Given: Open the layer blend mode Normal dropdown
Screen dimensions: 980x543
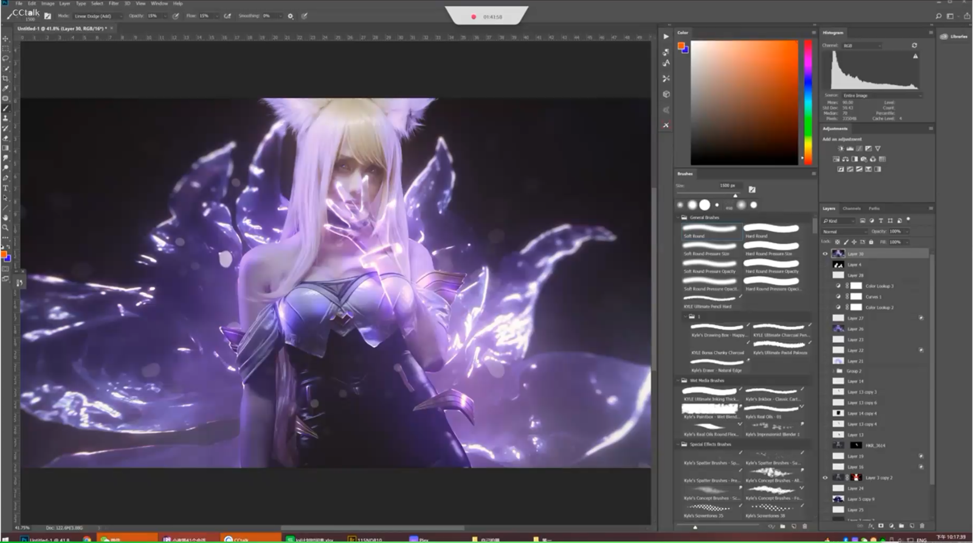Looking at the screenshot, I should click(x=844, y=232).
